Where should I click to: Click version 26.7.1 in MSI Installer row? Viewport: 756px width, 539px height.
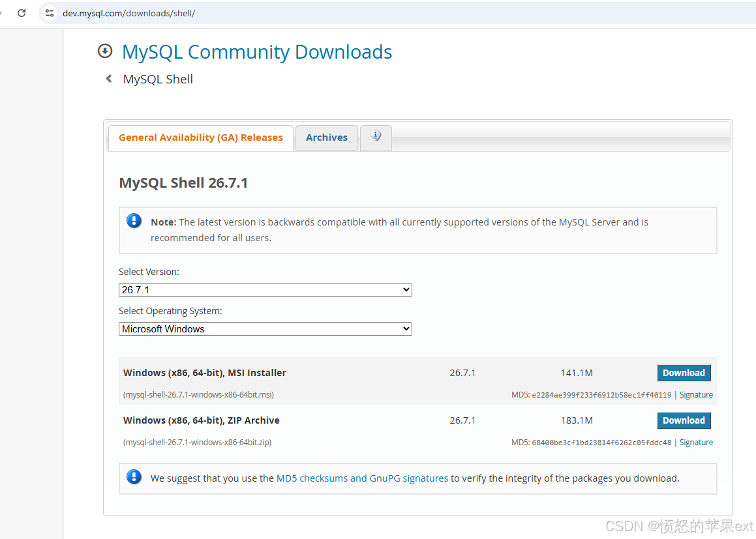(x=462, y=373)
